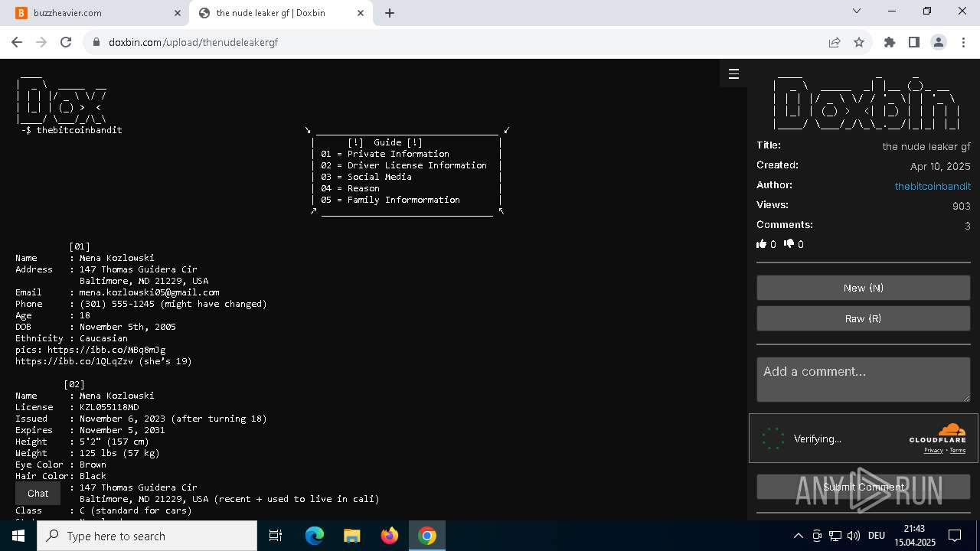Close the buzzheavier.com tab
980x551 pixels.
pos(178,13)
